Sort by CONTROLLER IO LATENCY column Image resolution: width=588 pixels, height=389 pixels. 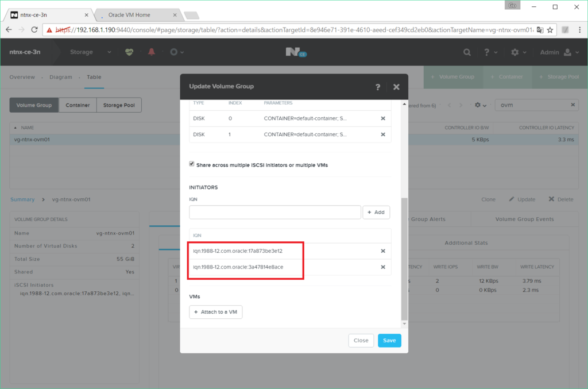[x=547, y=128]
